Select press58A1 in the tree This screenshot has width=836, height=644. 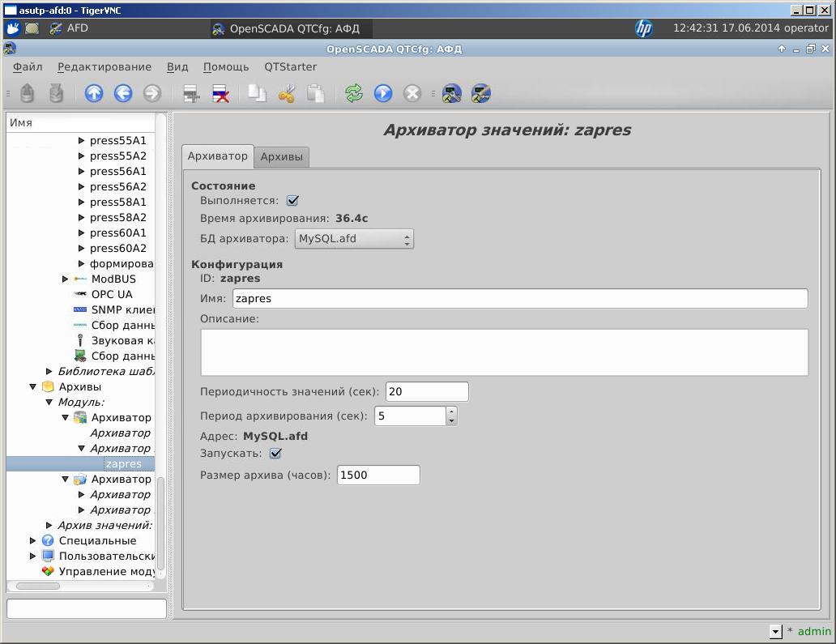[117, 203]
